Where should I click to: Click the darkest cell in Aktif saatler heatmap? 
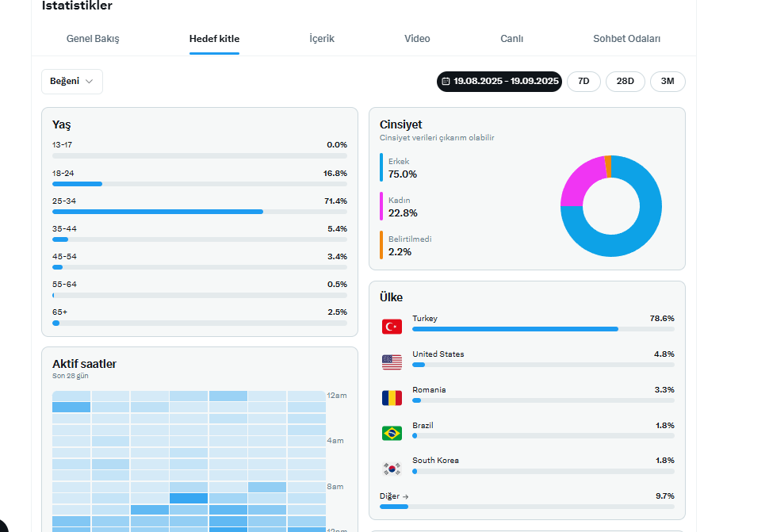[x=189, y=498]
